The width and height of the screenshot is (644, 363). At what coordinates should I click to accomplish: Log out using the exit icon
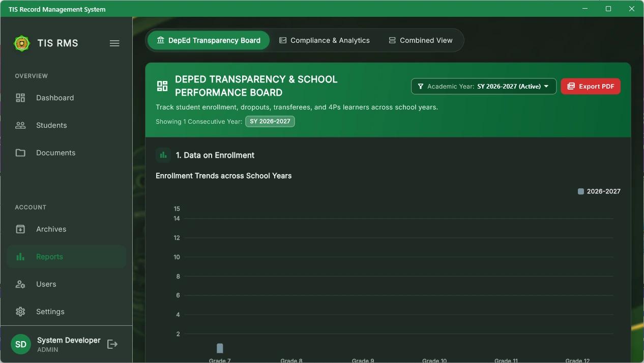(x=112, y=345)
